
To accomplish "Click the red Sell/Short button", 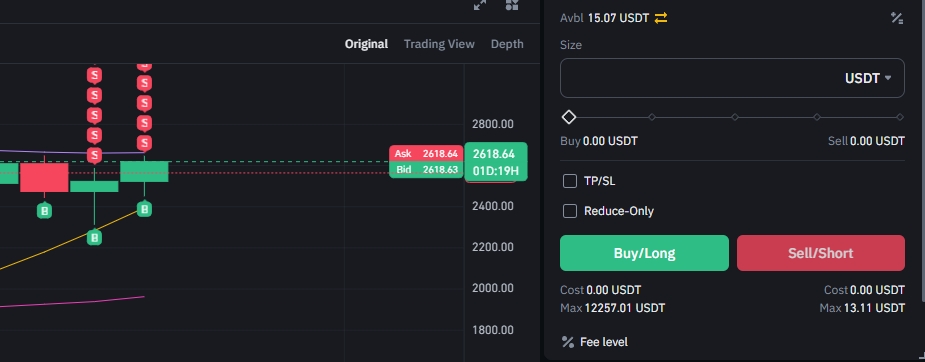I will pyautogui.click(x=821, y=253).
